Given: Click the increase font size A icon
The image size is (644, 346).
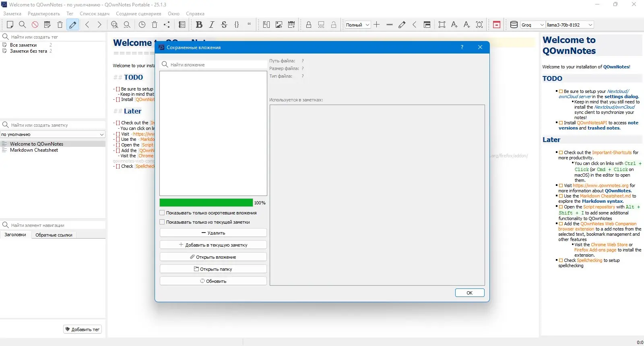Looking at the screenshot, I should pos(454,25).
